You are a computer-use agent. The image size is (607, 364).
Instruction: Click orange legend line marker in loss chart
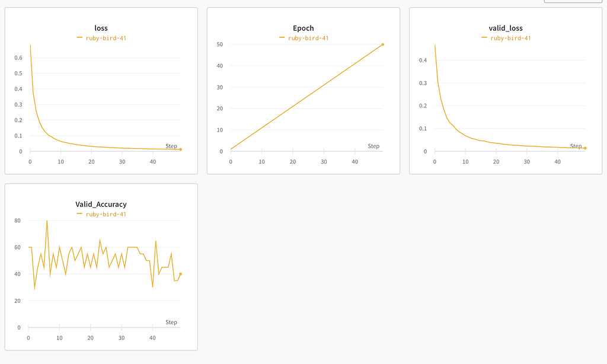coord(79,38)
